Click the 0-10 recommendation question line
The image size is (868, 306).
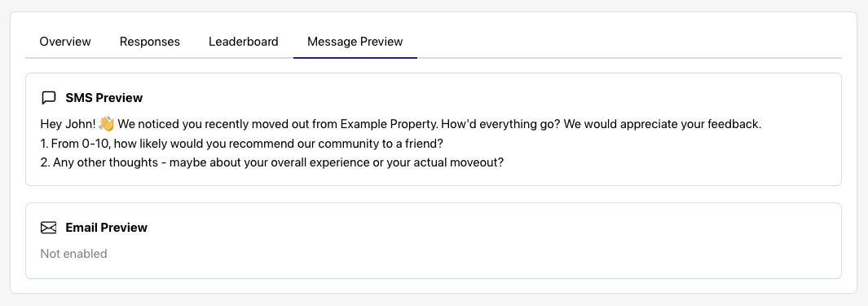point(242,144)
